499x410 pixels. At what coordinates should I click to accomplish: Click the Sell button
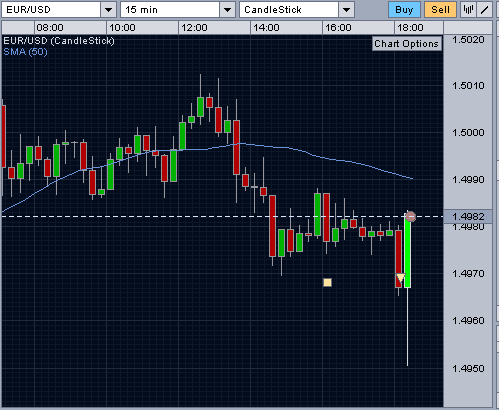tap(440, 10)
